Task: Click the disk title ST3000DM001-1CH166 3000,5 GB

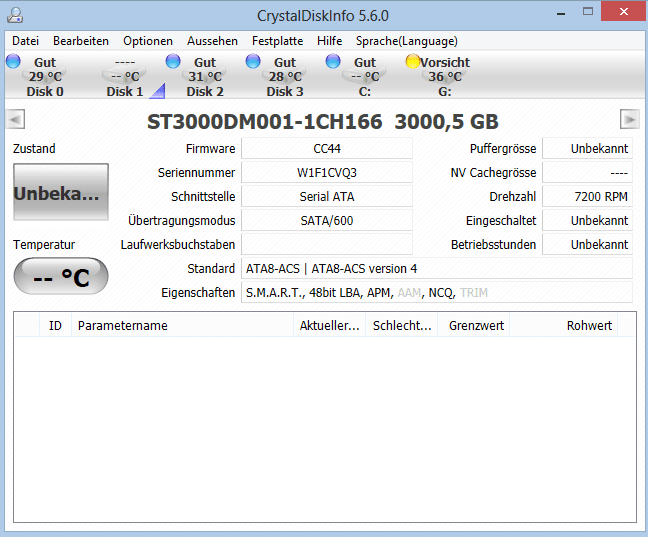Action: pyautogui.click(x=323, y=122)
